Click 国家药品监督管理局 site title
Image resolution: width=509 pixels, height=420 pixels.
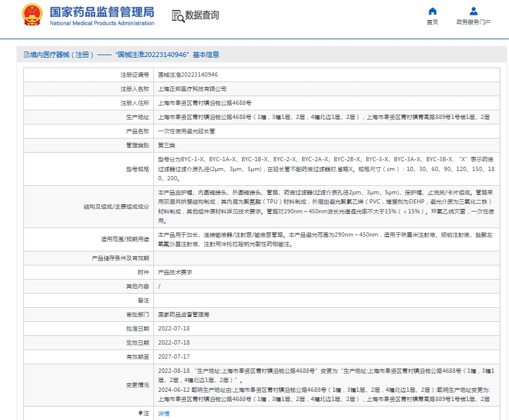click(x=102, y=12)
